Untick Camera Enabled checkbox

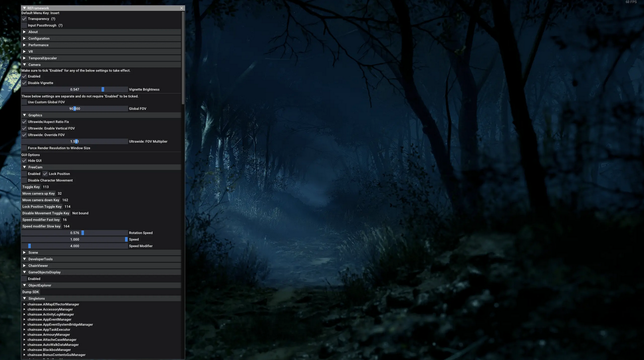(x=24, y=76)
